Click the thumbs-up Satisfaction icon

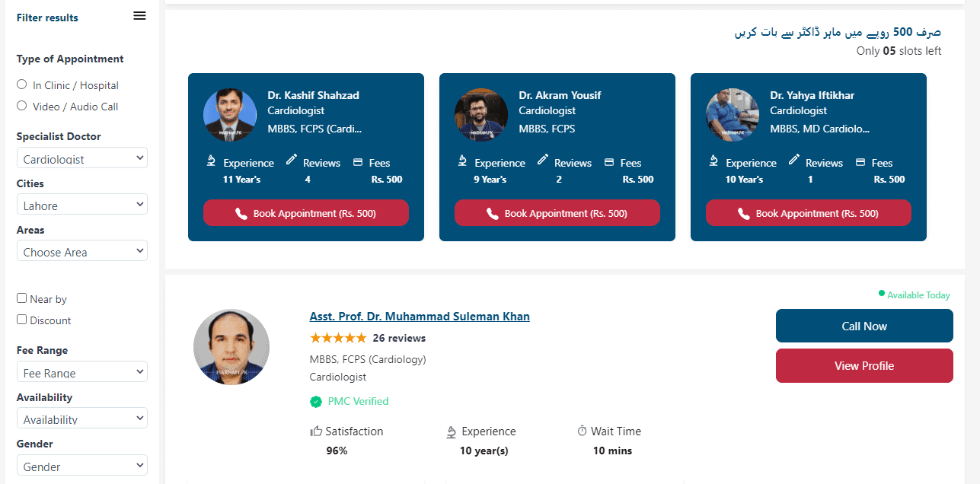click(x=316, y=431)
